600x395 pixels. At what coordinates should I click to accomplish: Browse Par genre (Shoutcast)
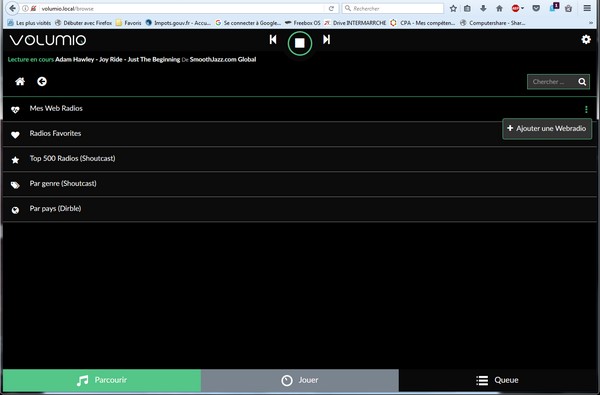tap(300, 184)
